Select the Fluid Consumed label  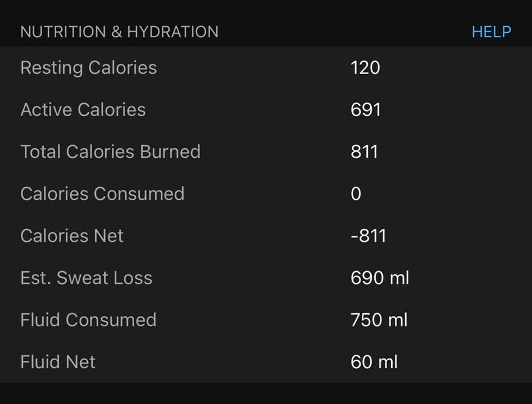point(88,320)
